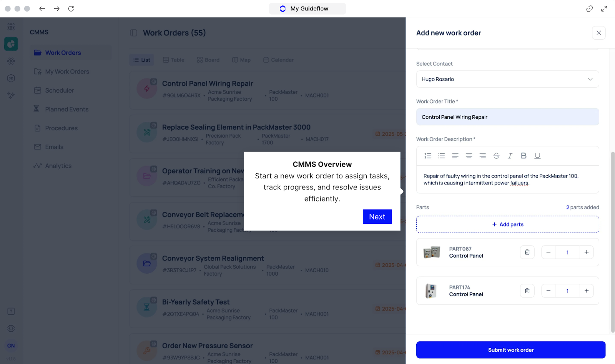Click the Add parts button
The image size is (615, 364).
tap(507, 224)
